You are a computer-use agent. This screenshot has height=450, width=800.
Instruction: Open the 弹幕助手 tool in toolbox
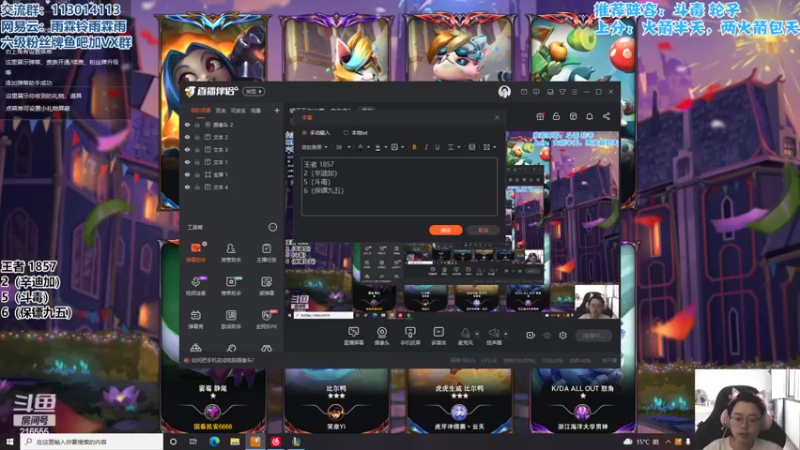[x=195, y=253]
